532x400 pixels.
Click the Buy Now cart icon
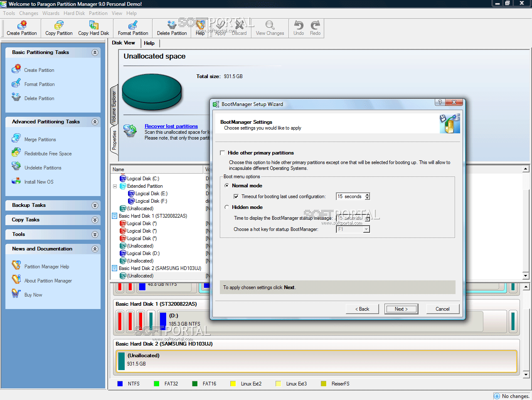tap(16, 294)
